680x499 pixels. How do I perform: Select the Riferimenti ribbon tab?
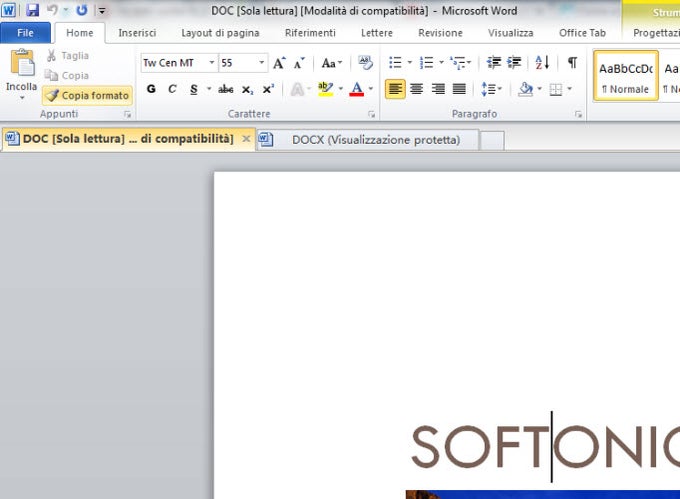click(310, 33)
